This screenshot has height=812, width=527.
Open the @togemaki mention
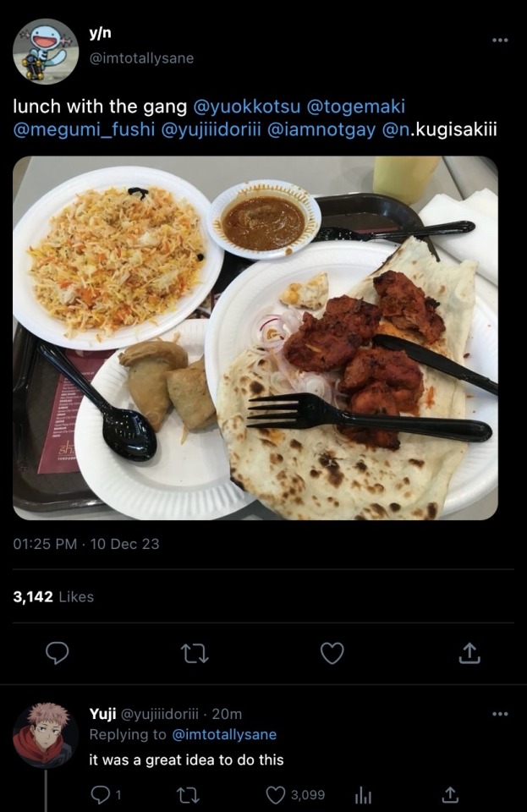pyautogui.click(x=356, y=107)
